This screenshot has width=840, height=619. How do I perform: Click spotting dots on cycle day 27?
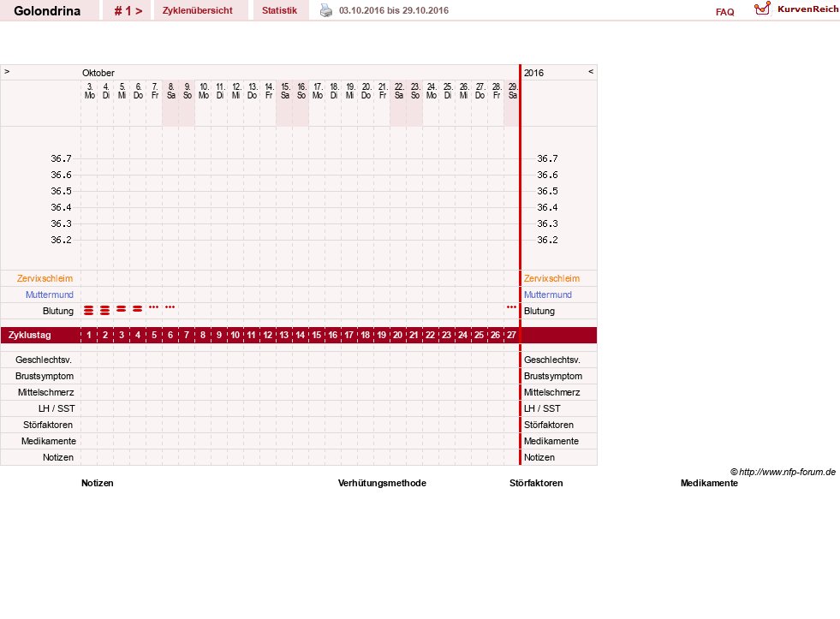(x=511, y=307)
